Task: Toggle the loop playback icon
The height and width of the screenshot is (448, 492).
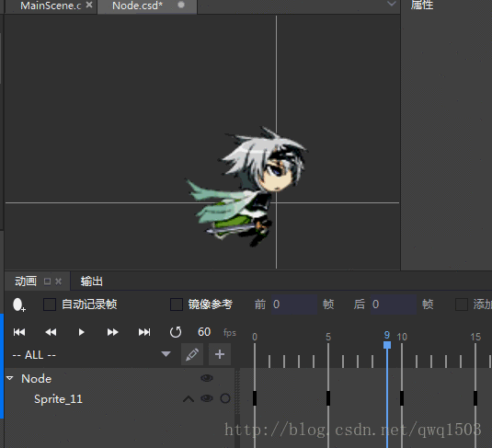Action: [x=176, y=332]
